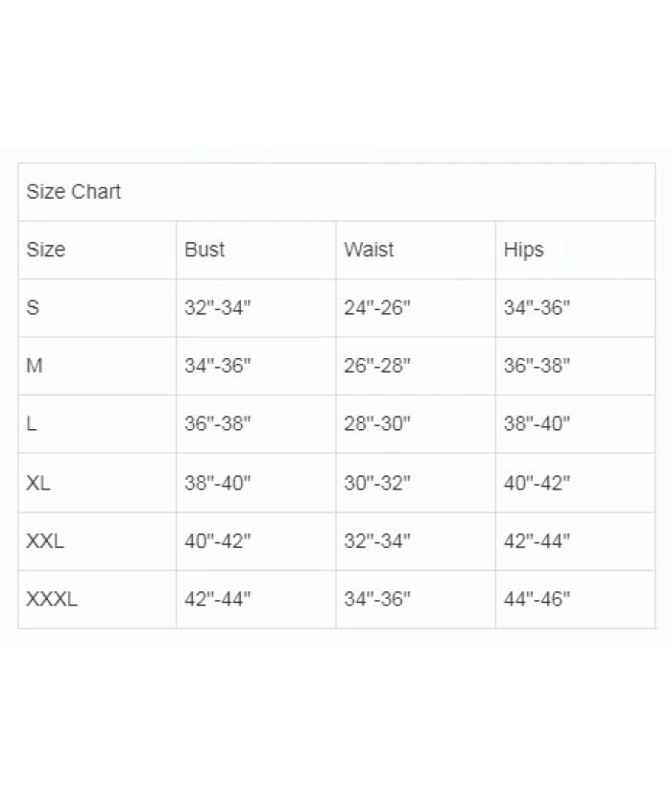Click the Bust column header
Screen dimensions: 672x790
point(204,250)
